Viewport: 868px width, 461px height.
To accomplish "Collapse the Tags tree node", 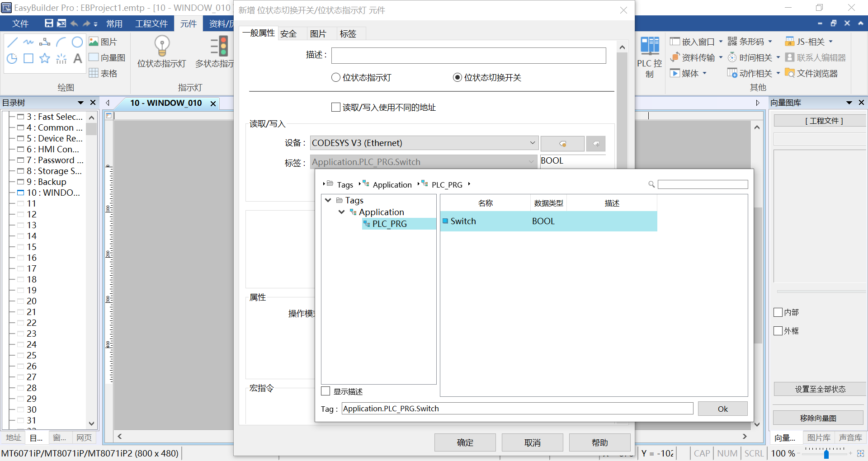I will click(328, 200).
